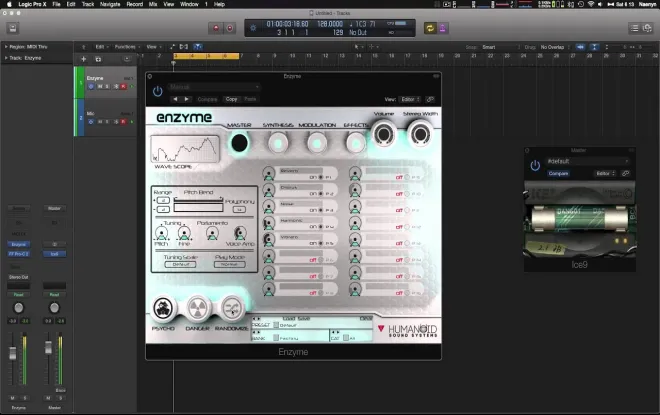Viewport: 660px width, 415px height.
Task: Click the Enzyme channel strip volume fader
Action: (13, 353)
